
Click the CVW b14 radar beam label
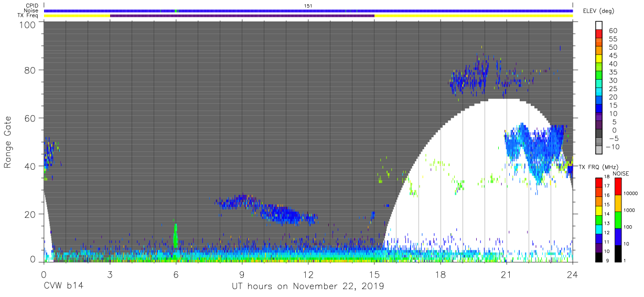point(63,287)
